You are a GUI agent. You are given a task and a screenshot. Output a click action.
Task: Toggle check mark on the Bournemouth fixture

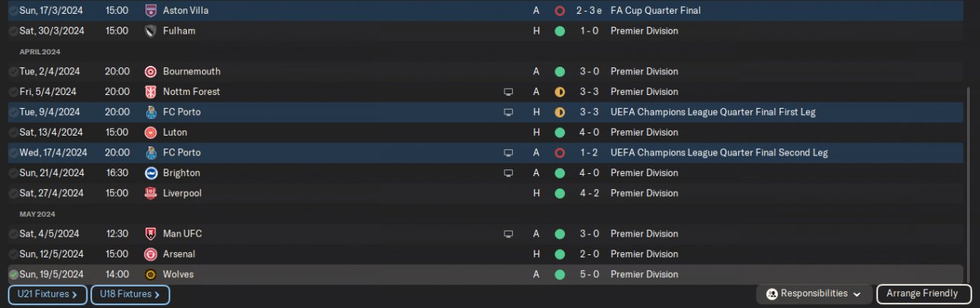click(x=13, y=72)
